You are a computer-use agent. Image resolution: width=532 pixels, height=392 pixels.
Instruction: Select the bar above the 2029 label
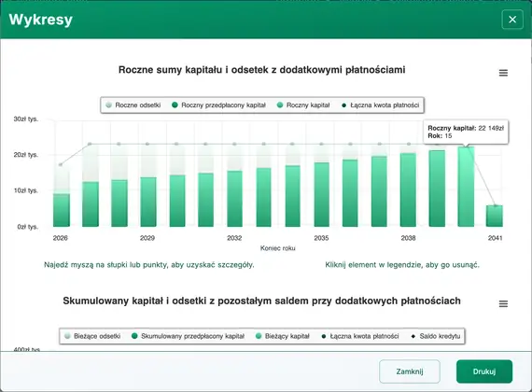(148, 202)
